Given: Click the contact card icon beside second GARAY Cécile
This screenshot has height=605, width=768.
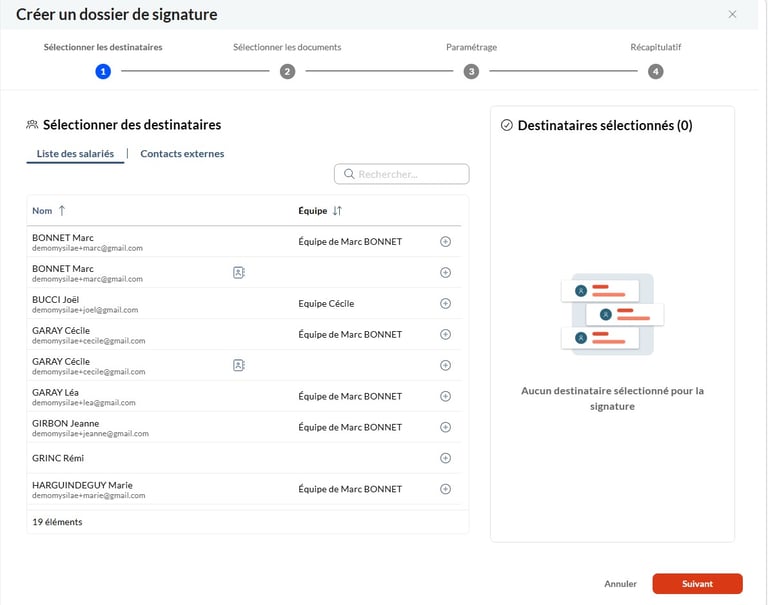Looking at the screenshot, I should [239, 365].
